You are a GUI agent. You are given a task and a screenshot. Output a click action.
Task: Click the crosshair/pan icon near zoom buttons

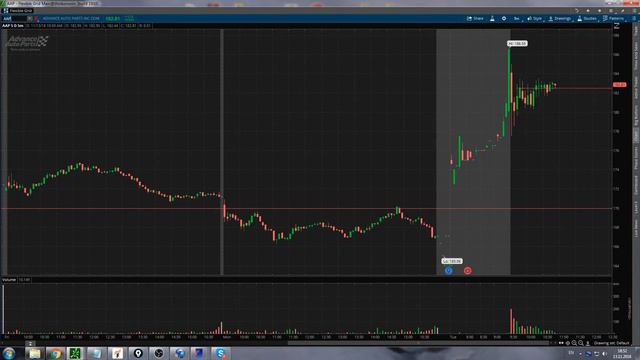[568, 343]
